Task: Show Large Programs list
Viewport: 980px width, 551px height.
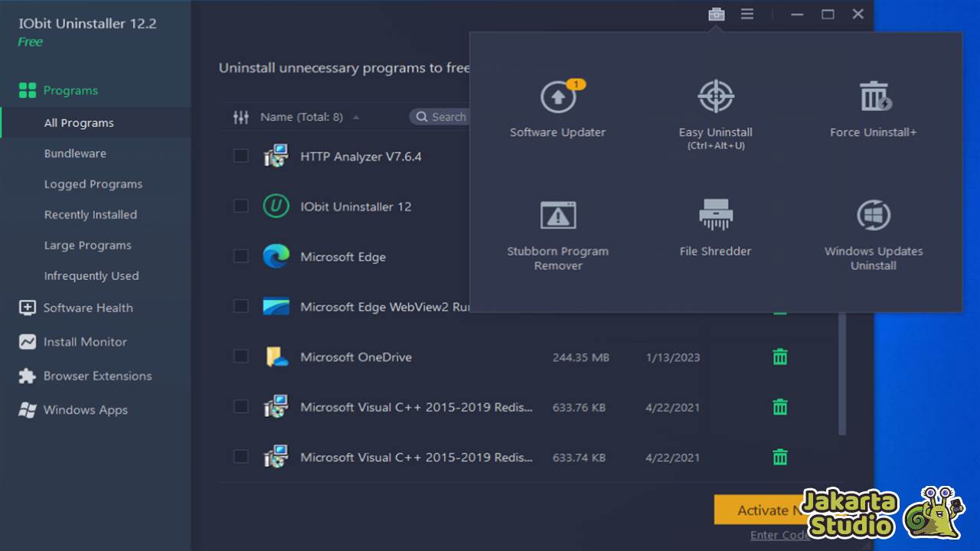Action: coord(88,245)
